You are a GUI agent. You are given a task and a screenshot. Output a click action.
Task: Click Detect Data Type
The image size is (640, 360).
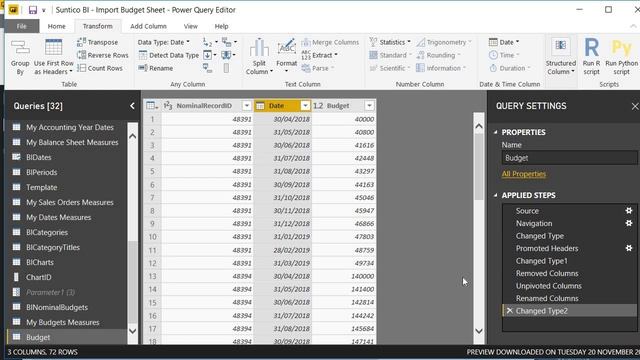(169, 55)
